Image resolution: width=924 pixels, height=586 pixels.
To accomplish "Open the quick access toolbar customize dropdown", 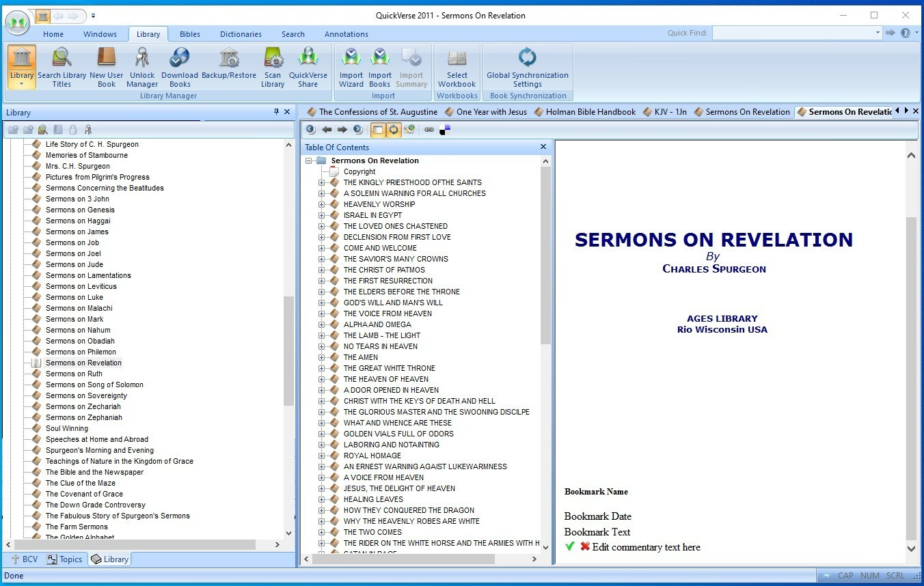I will click(94, 15).
